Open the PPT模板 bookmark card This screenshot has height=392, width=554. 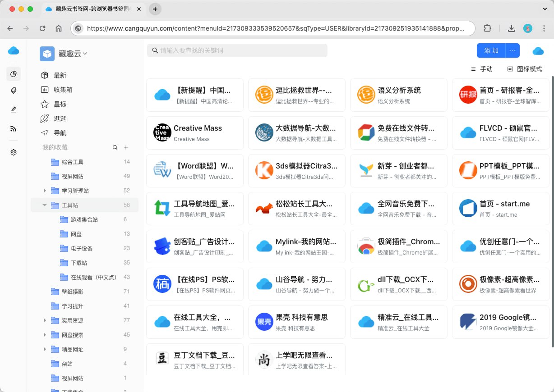click(500, 170)
